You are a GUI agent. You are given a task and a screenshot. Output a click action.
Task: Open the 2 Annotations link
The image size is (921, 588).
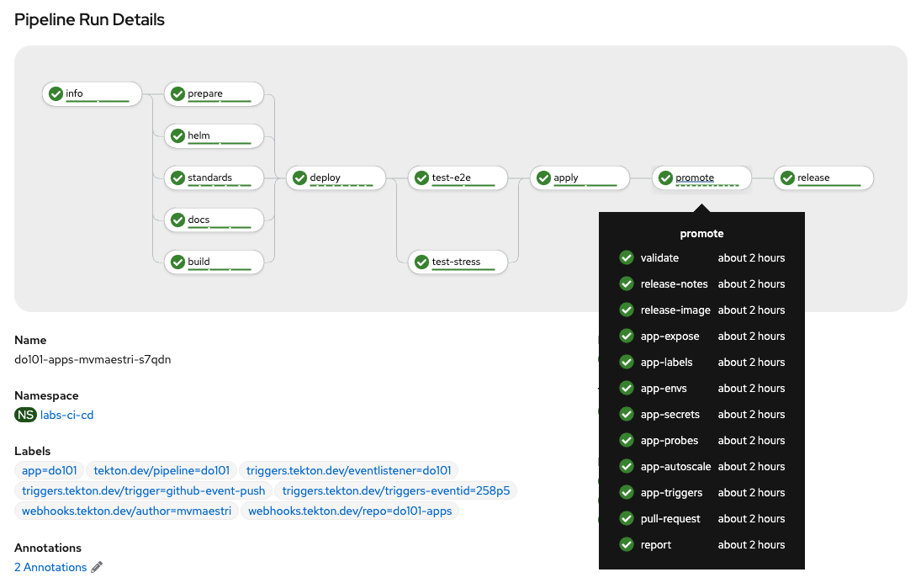[50, 567]
